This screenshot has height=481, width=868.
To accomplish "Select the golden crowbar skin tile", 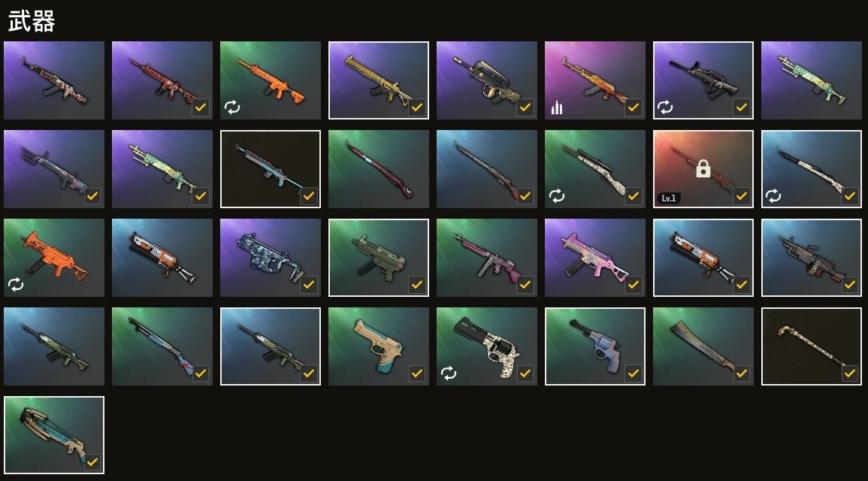I will point(812,346).
